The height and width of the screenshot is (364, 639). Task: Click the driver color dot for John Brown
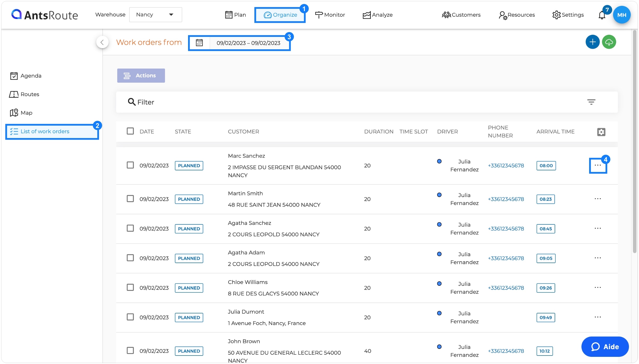(439, 347)
